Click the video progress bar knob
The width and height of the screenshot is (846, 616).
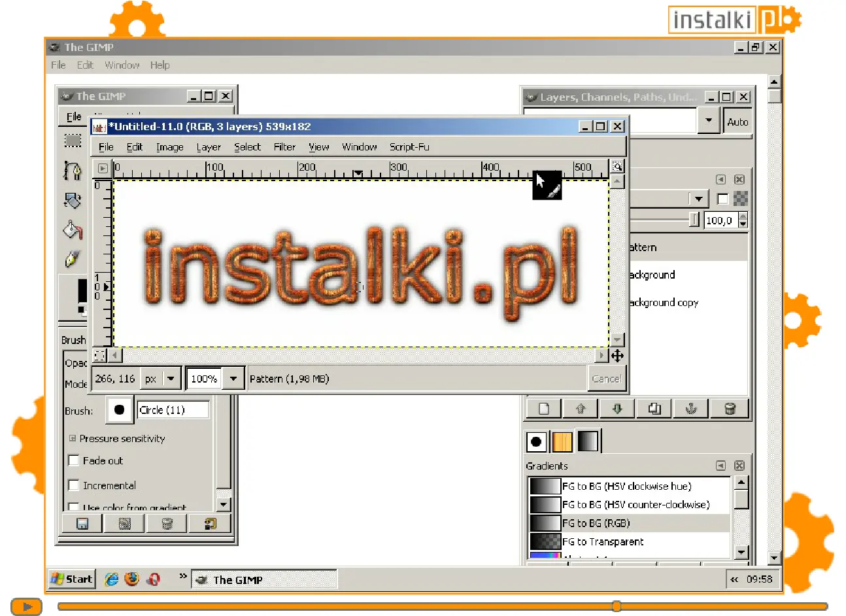coord(617,606)
